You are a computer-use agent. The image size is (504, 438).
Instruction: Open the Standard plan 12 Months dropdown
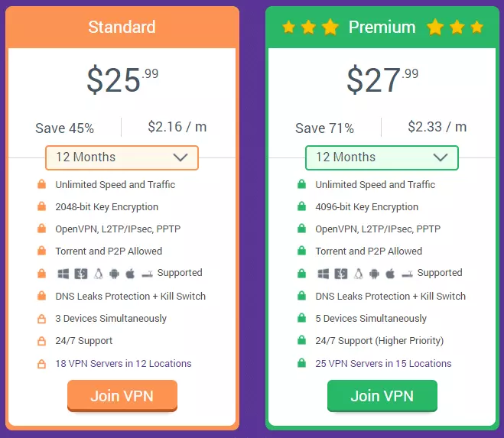(x=122, y=157)
